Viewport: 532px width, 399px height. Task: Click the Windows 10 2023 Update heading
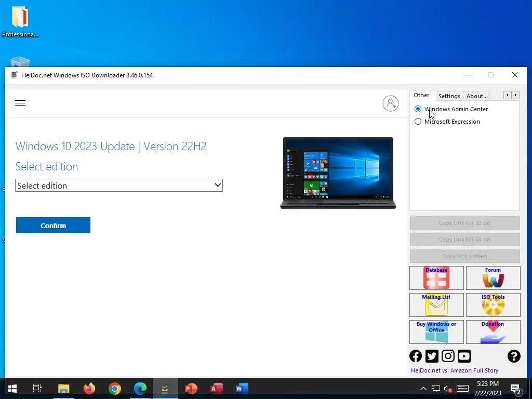(x=111, y=146)
